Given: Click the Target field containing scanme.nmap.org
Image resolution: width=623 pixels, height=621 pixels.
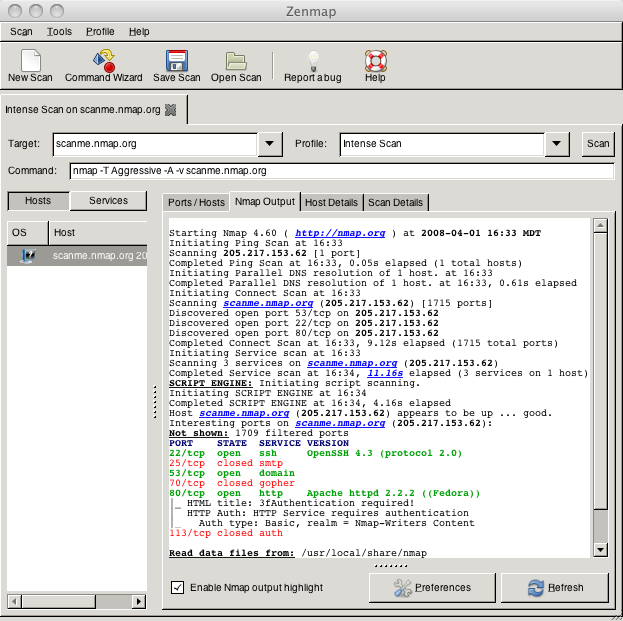Looking at the screenshot, I should click(155, 144).
